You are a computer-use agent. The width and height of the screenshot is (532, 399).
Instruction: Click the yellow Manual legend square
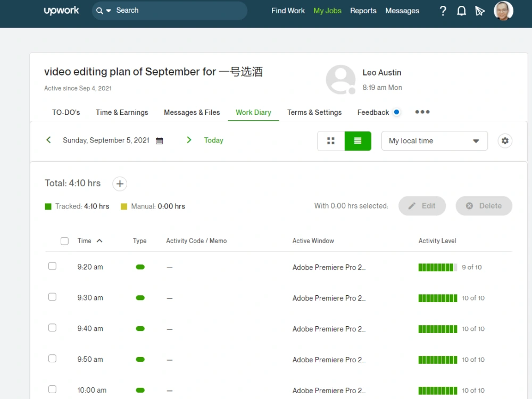pyautogui.click(x=124, y=206)
